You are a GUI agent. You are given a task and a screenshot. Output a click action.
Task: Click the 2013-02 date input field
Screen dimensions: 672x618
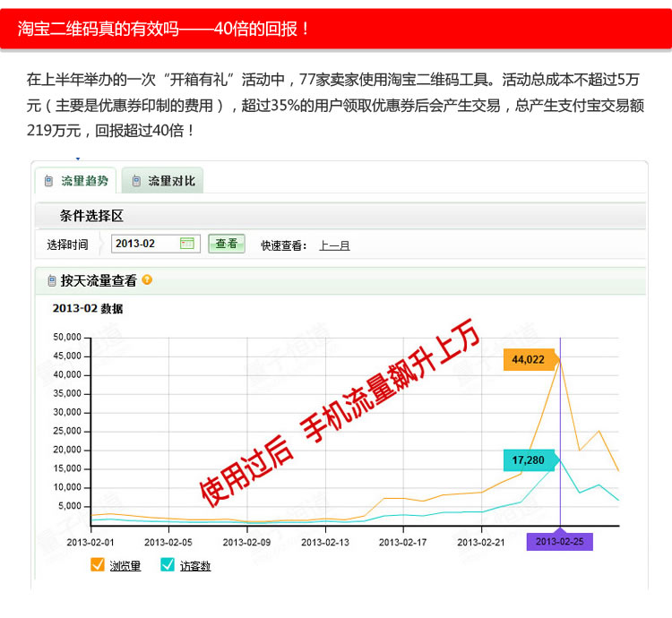click(x=156, y=244)
